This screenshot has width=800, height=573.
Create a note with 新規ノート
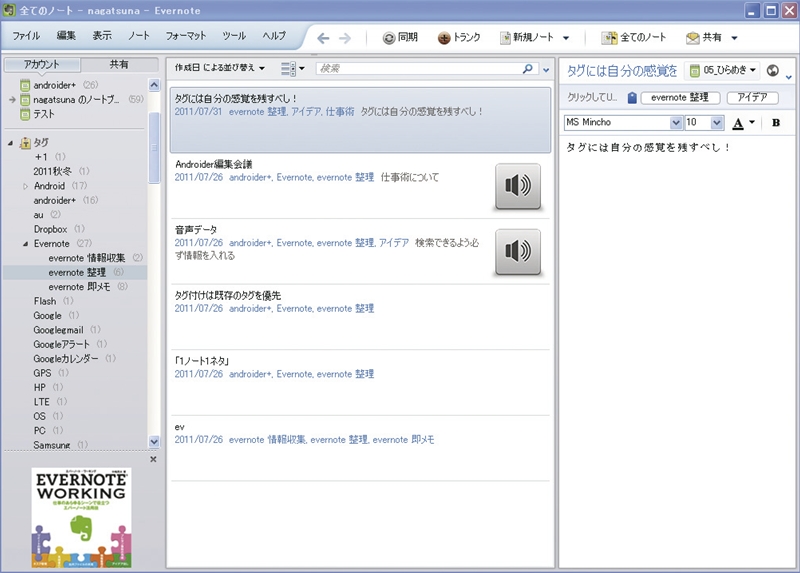coord(527,37)
